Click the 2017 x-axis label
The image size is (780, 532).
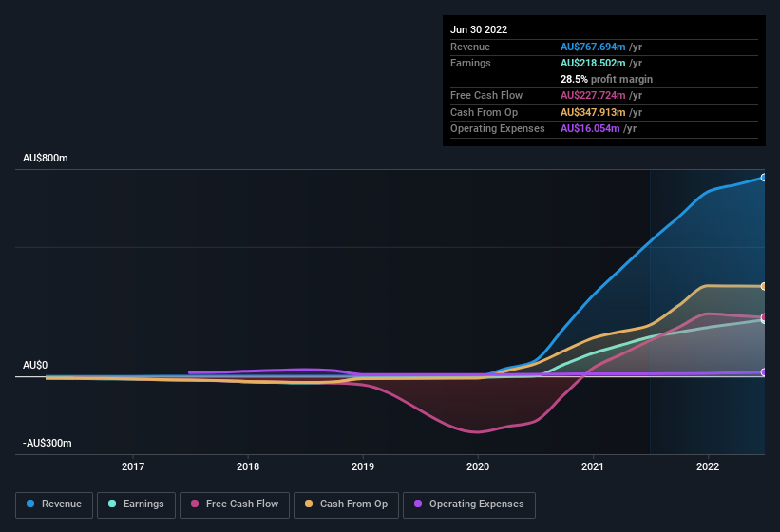point(133,466)
